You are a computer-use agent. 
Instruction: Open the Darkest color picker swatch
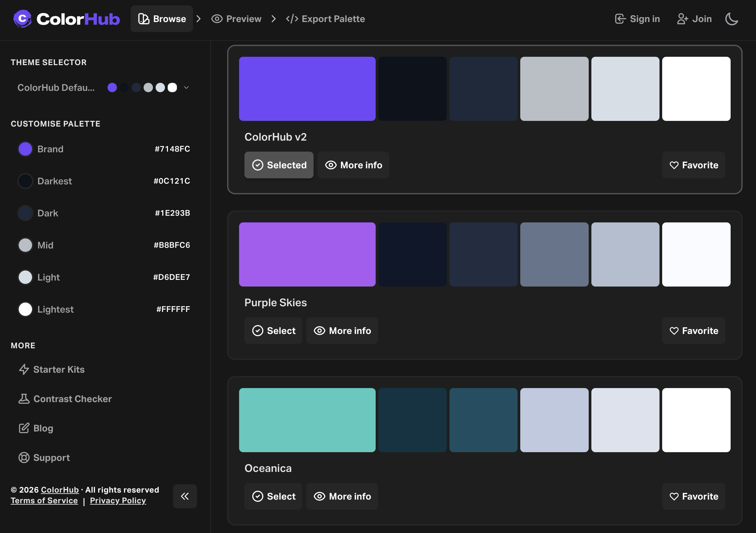click(25, 181)
